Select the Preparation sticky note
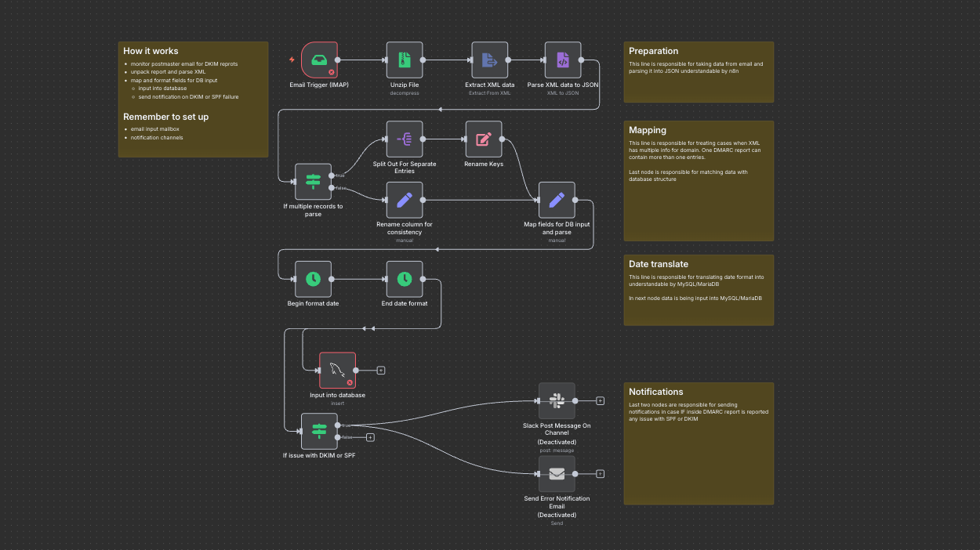The width and height of the screenshot is (980, 550). pos(698,72)
